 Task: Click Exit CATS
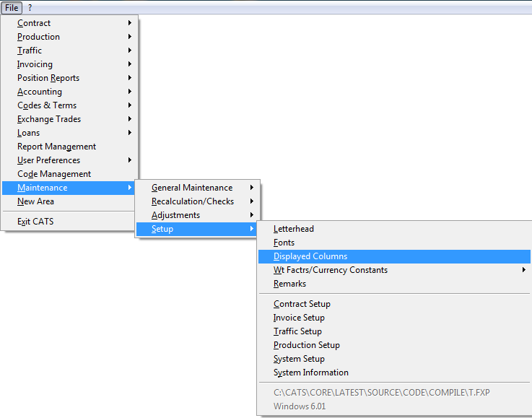click(69, 222)
